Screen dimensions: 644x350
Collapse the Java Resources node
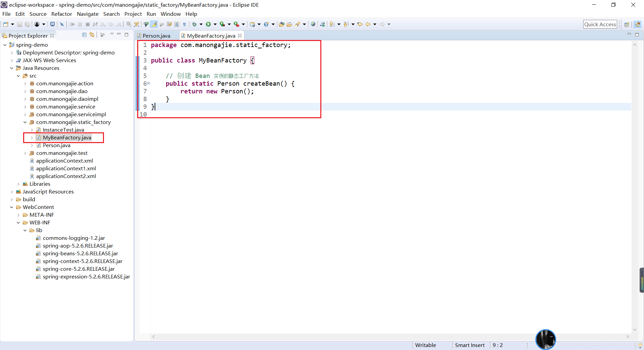pyautogui.click(x=11, y=68)
